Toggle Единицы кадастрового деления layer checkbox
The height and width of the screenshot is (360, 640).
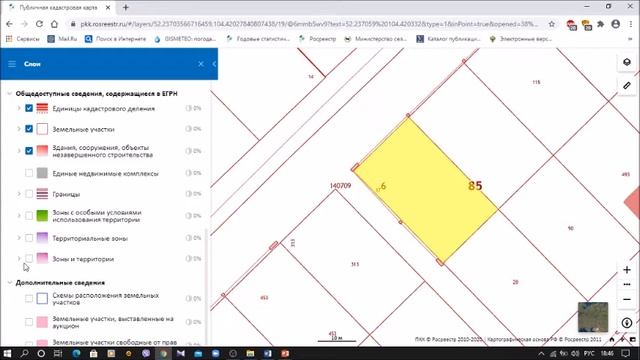29,108
